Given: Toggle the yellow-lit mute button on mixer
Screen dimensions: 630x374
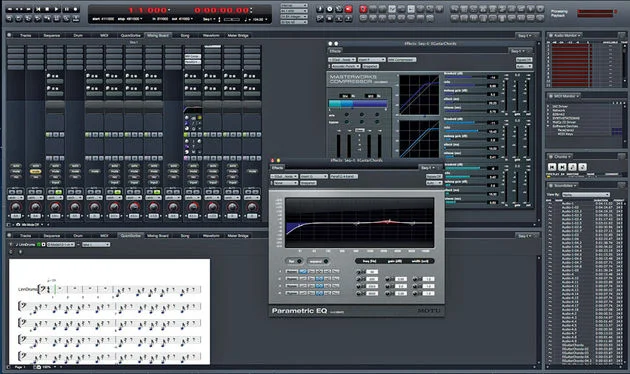Looking at the screenshot, I should coord(35,172).
